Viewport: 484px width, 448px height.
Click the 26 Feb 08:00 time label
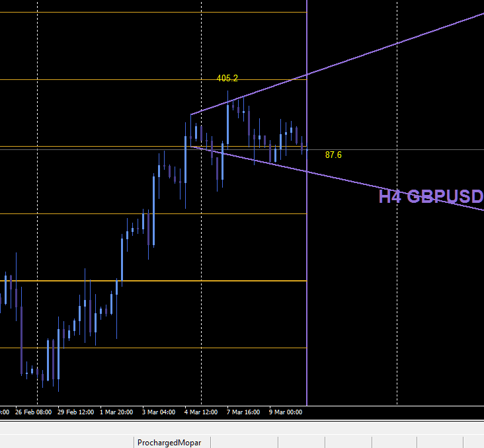point(33,412)
